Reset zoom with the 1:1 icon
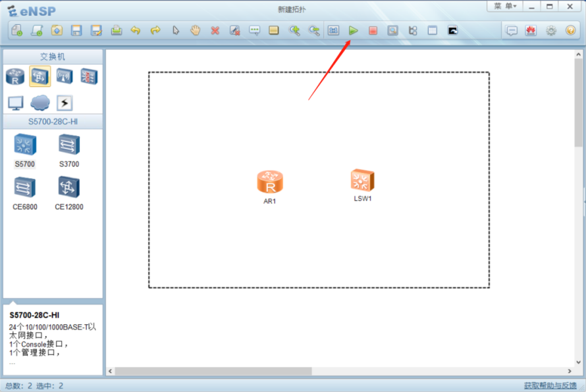 coord(334,30)
